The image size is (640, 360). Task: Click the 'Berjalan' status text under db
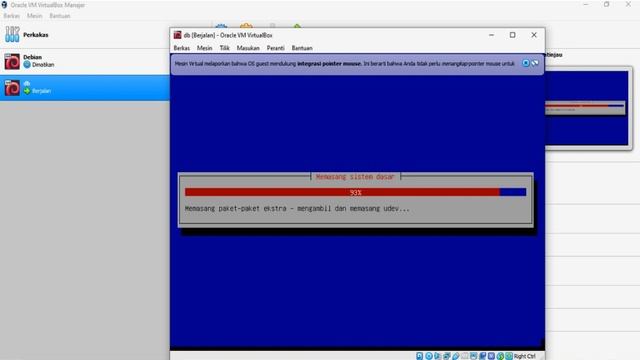coord(42,91)
